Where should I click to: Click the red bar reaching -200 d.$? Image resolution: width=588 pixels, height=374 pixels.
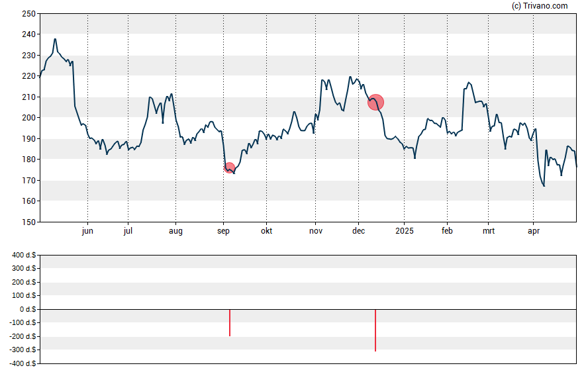(x=230, y=322)
